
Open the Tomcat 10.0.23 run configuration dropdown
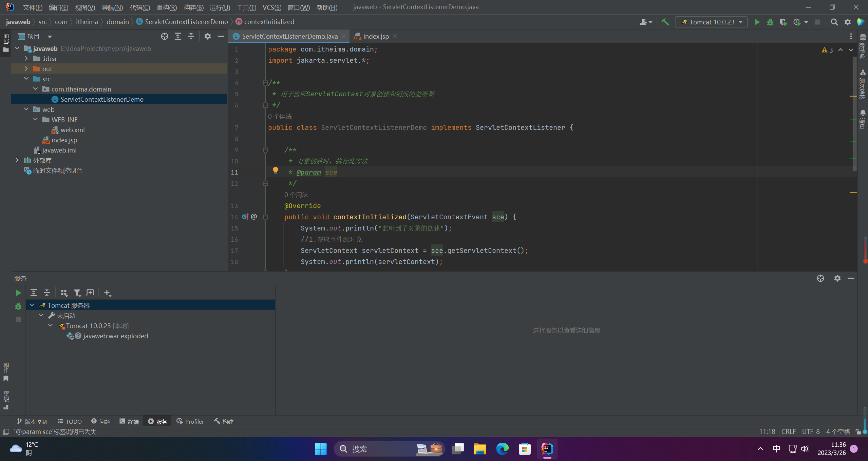pyautogui.click(x=712, y=22)
